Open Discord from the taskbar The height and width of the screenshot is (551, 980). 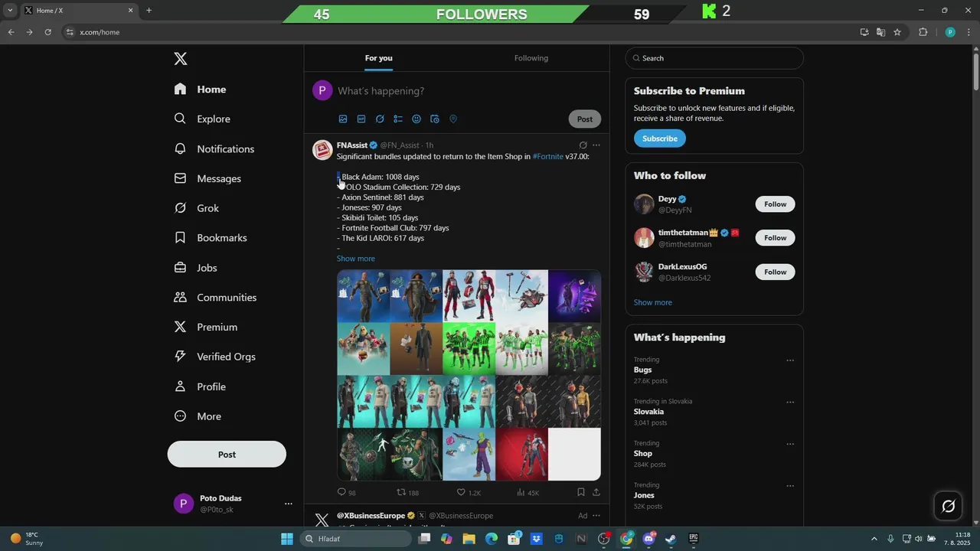[649, 539]
